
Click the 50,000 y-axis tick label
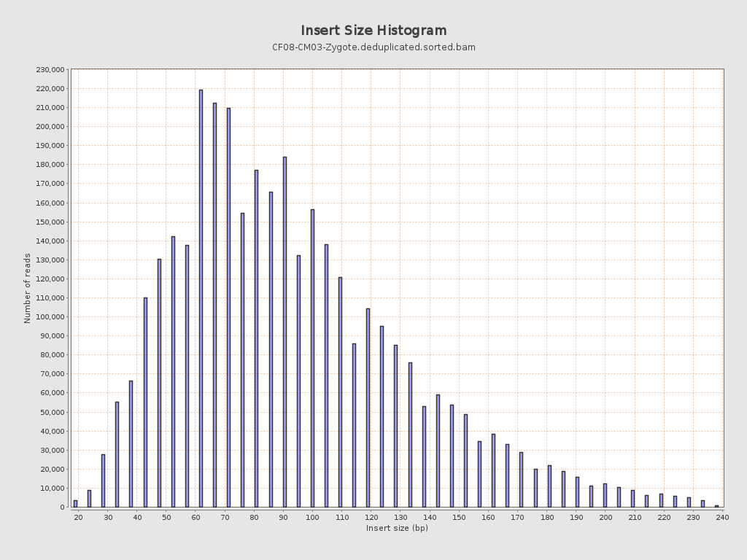pos(52,412)
